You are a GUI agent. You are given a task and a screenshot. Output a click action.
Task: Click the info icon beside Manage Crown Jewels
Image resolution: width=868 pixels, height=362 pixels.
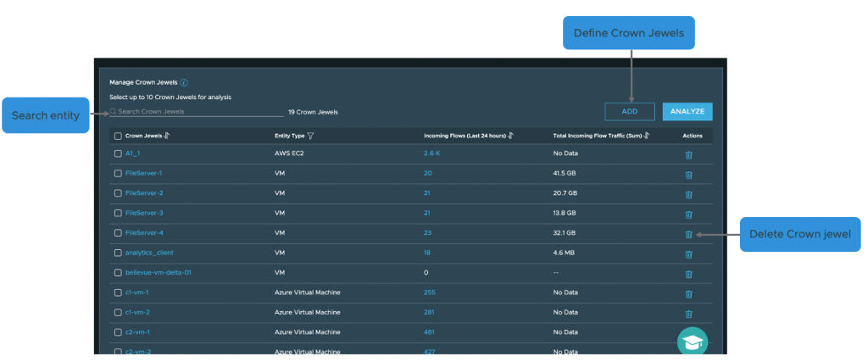coord(184,83)
